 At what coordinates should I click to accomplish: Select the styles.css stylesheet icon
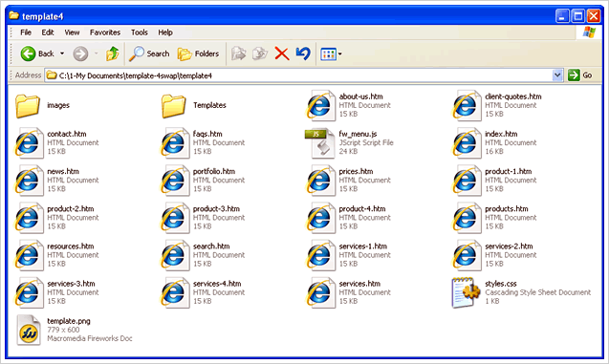tap(466, 292)
